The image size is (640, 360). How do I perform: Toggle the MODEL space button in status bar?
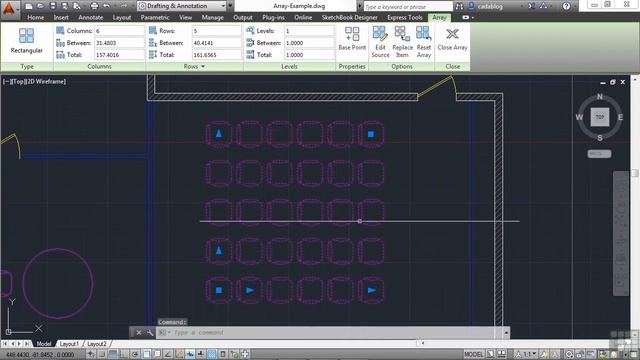[473, 354]
